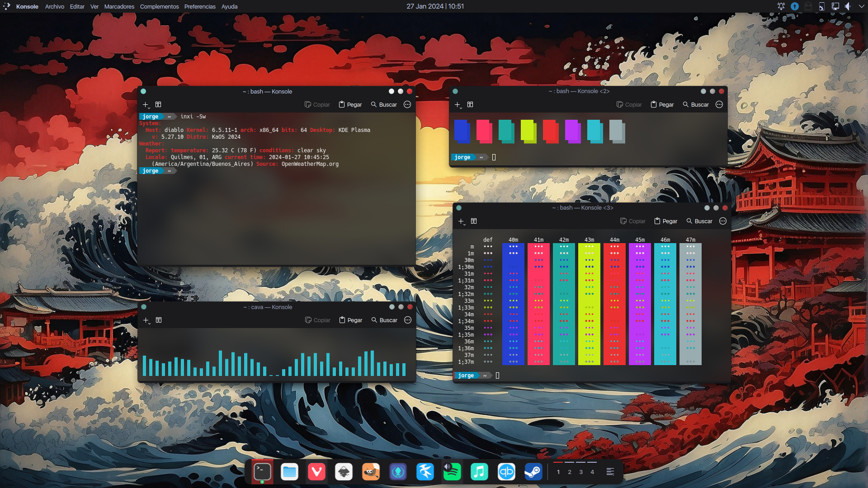Open the Archivo menu

pyautogui.click(x=54, y=6)
